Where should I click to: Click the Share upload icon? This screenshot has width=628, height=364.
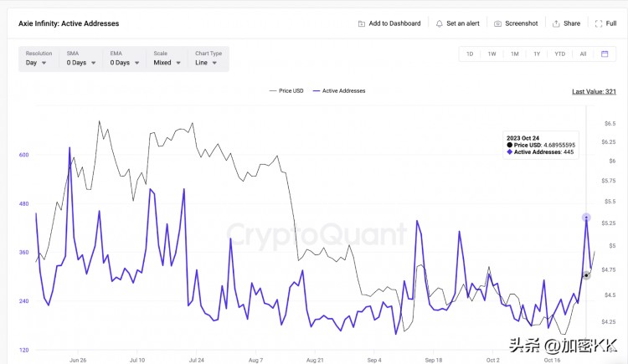pyautogui.click(x=556, y=23)
